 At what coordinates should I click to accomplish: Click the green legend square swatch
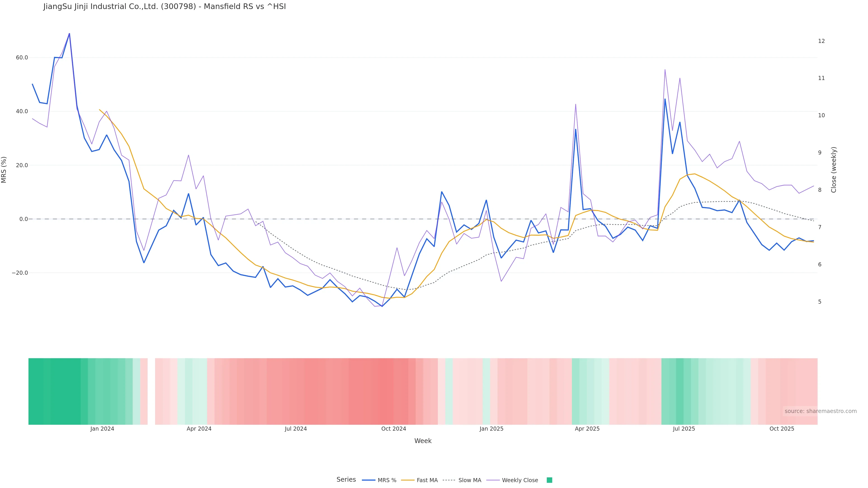(549, 480)
